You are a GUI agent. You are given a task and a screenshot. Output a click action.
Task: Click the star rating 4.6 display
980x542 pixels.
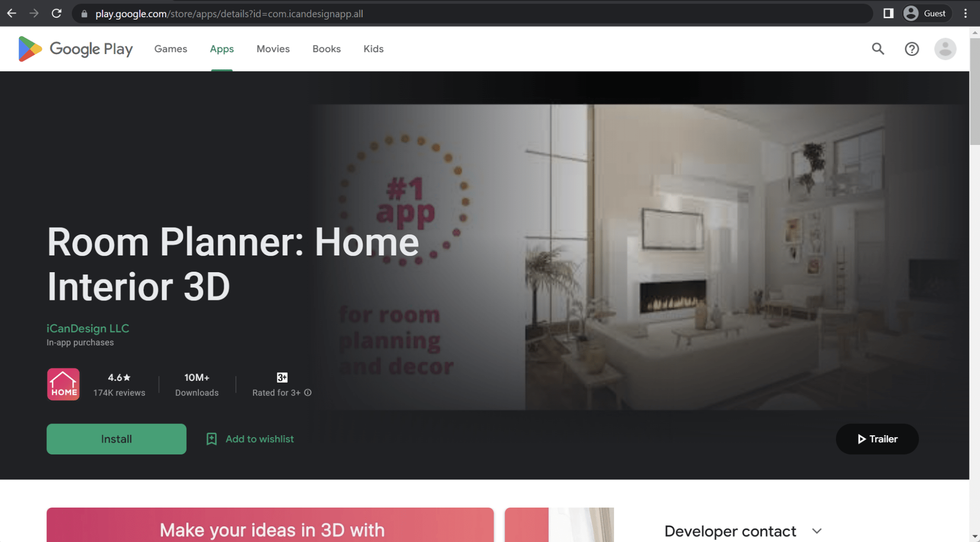(119, 377)
